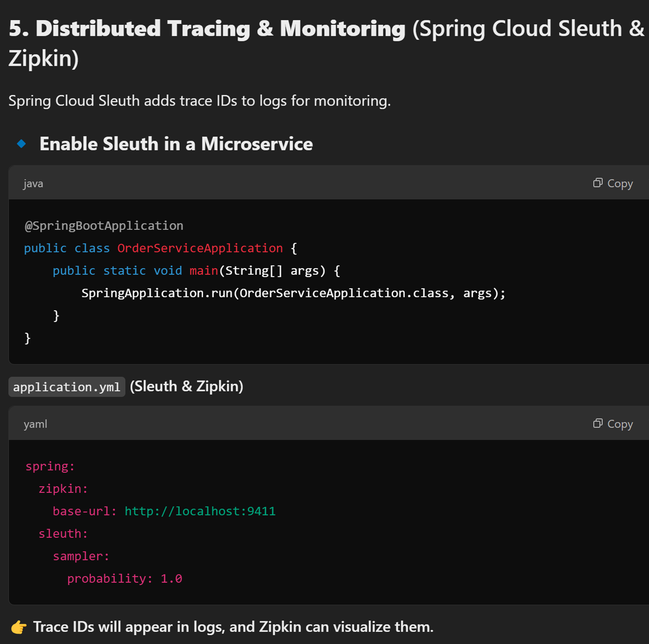This screenshot has height=644, width=649.
Task: Click the 'probability:' key
Action: (x=110, y=579)
